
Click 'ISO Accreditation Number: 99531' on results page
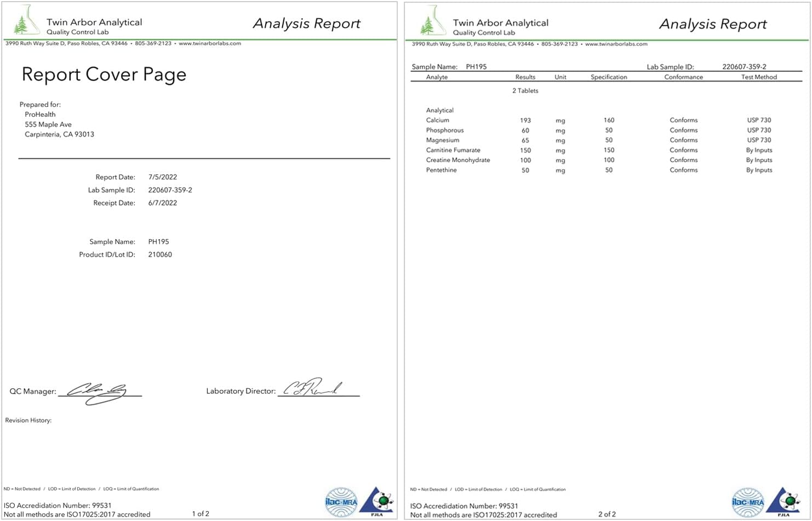(x=464, y=506)
